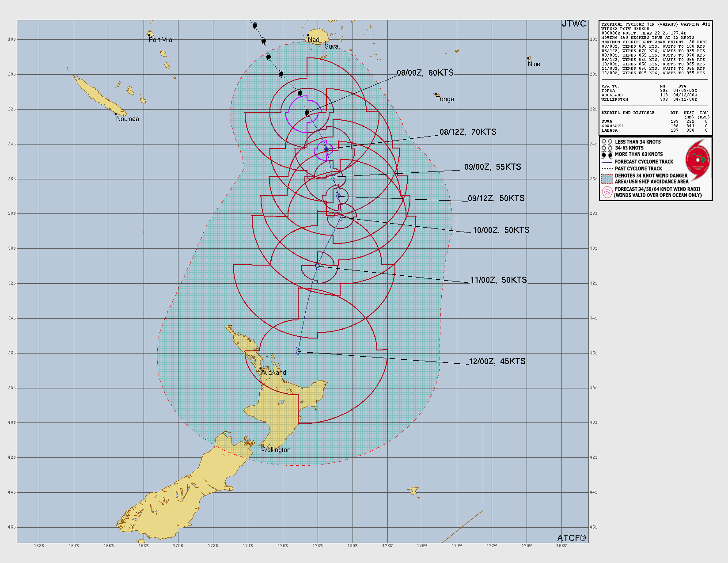This screenshot has width=728, height=563.
Task: Click the Auckland city label on map
Action: pos(273,373)
